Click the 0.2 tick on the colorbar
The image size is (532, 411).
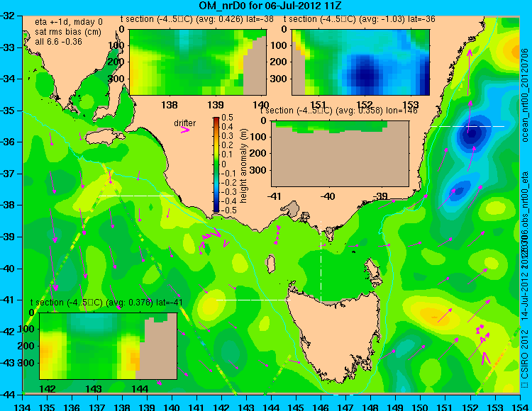coord(227,145)
